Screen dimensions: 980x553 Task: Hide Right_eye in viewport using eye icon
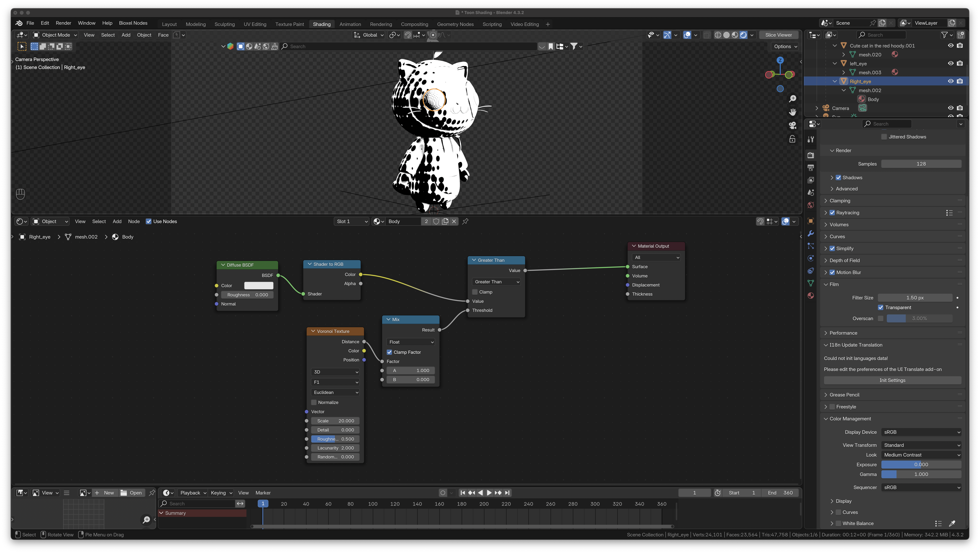(951, 81)
